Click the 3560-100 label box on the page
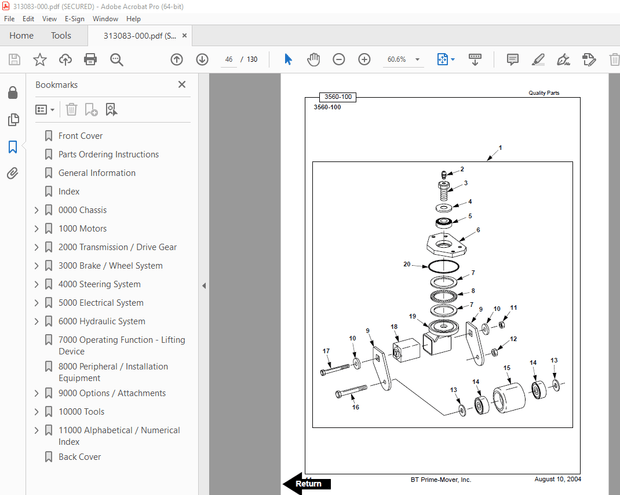 pyautogui.click(x=338, y=97)
